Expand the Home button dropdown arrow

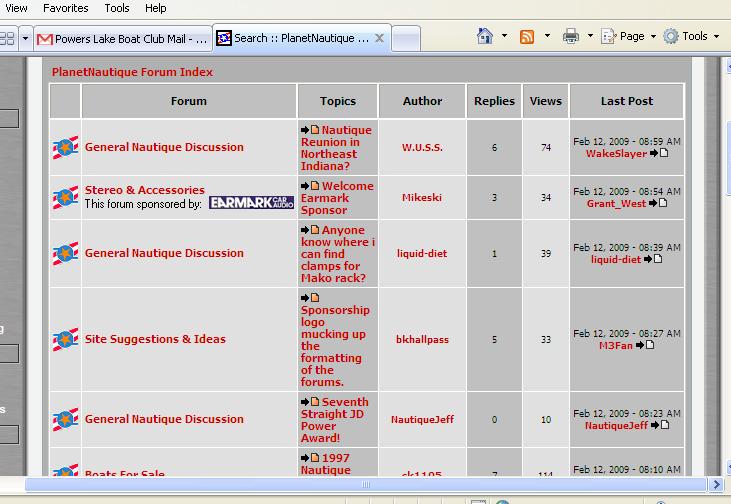tap(504, 35)
